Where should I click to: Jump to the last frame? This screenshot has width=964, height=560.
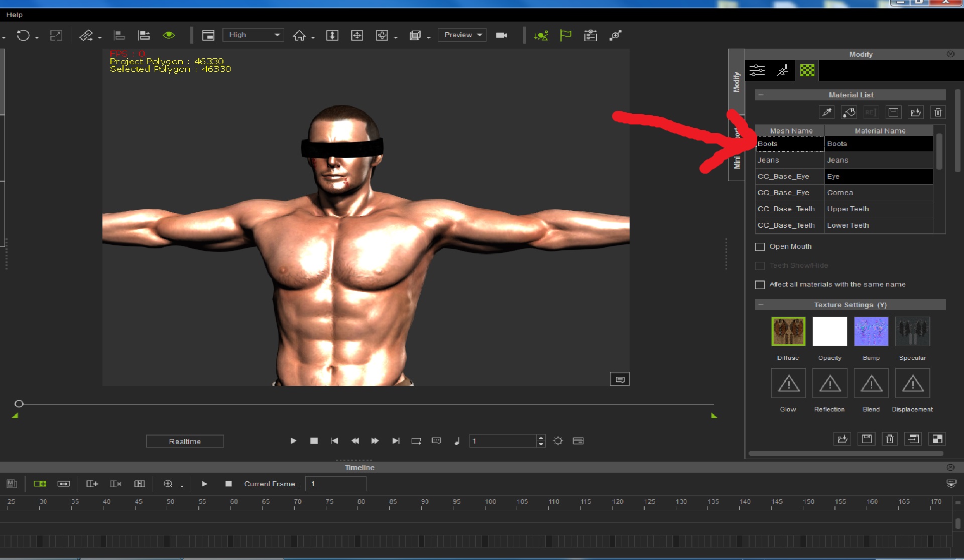(x=396, y=441)
